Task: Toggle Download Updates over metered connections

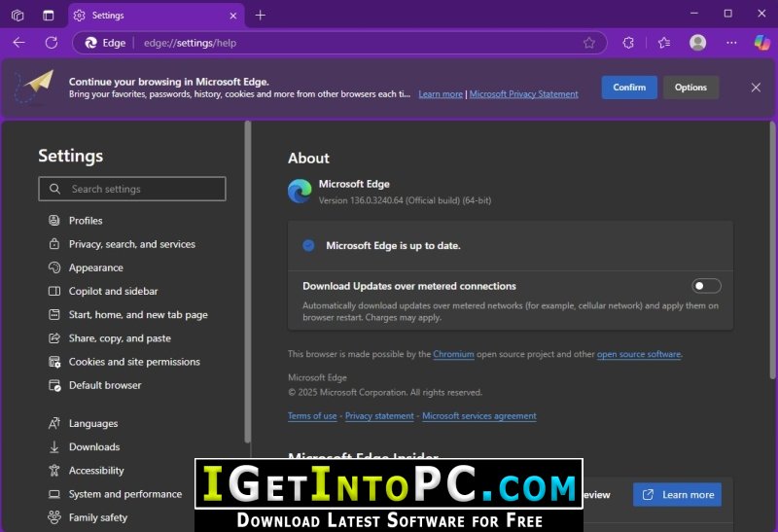Action: tap(706, 286)
